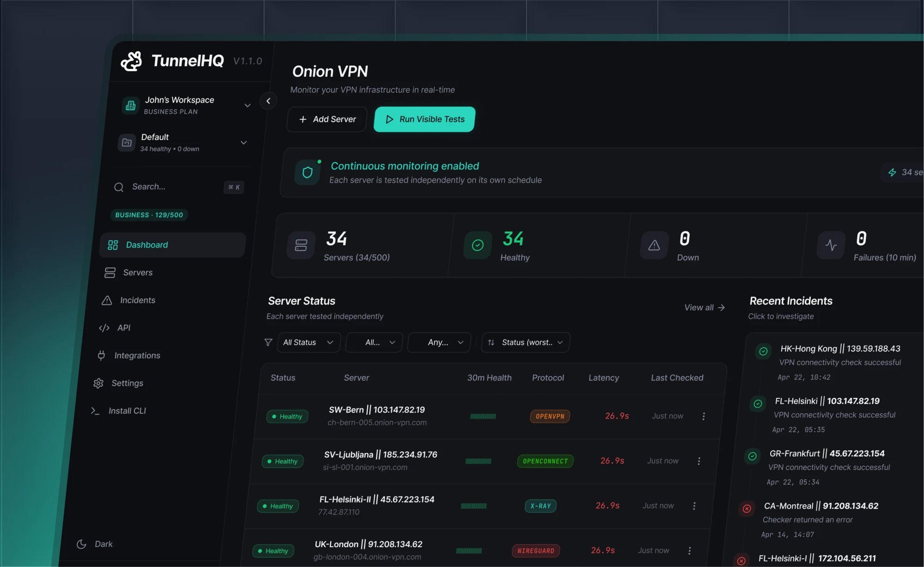Click the Healthy badge on SW-Bern row
This screenshot has height=567, width=924.
click(287, 416)
